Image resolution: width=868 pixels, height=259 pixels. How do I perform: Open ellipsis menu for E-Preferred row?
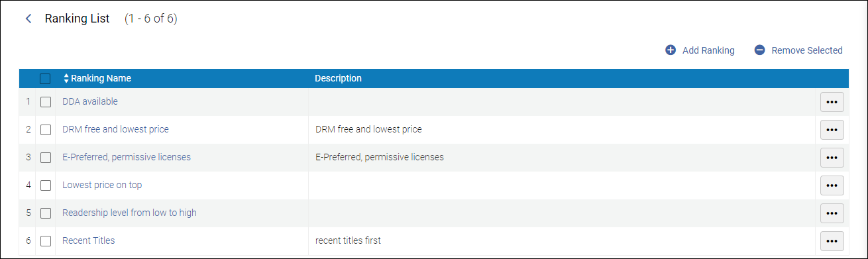[832, 158]
